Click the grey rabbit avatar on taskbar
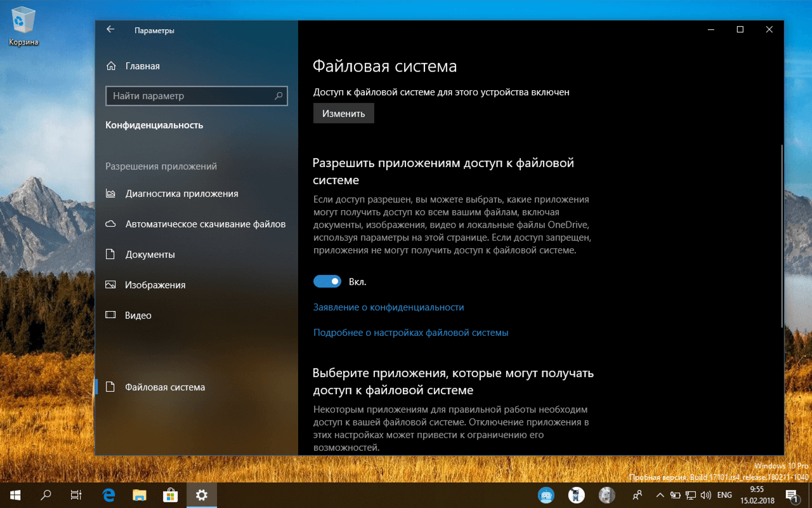The image size is (812, 508). coord(606,495)
